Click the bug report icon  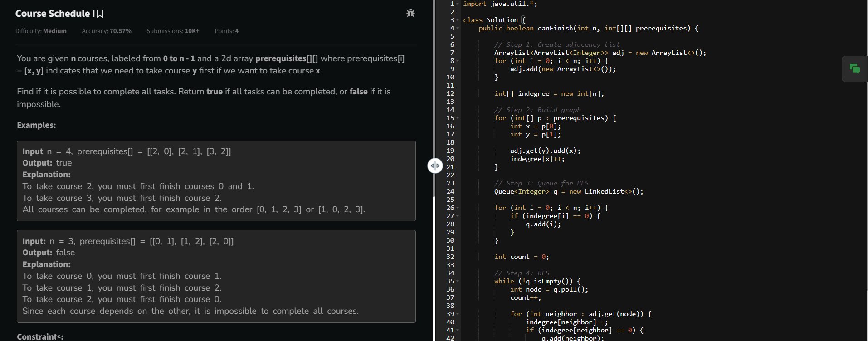(x=410, y=13)
